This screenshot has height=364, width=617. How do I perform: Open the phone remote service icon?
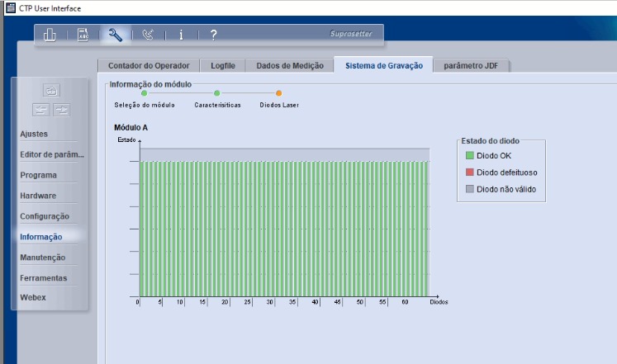(x=148, y=35)
